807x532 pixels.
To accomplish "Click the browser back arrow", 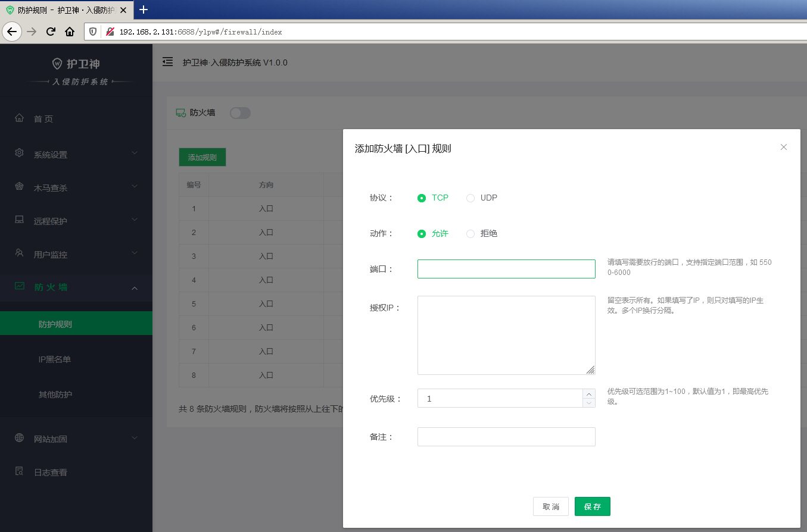I will click(x=12, y=32).
